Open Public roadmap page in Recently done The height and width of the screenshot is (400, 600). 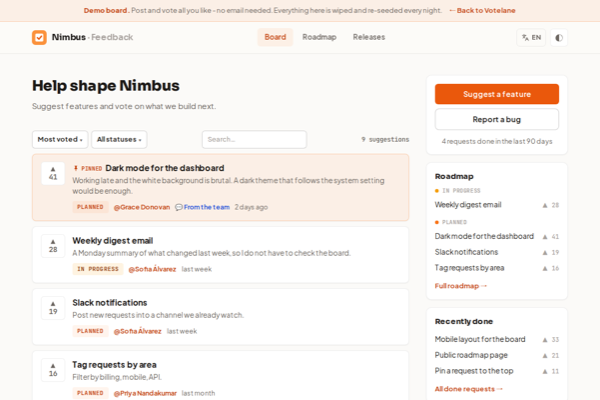point(471,355)
